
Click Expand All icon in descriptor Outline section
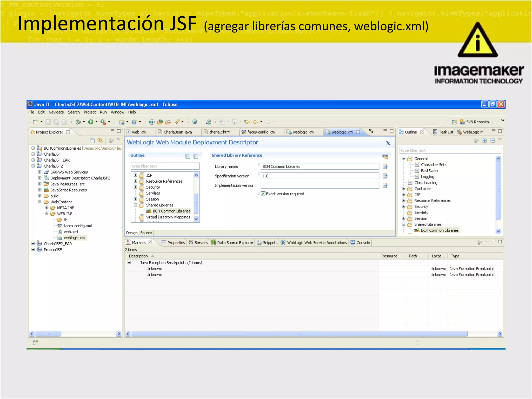point(188,156)
